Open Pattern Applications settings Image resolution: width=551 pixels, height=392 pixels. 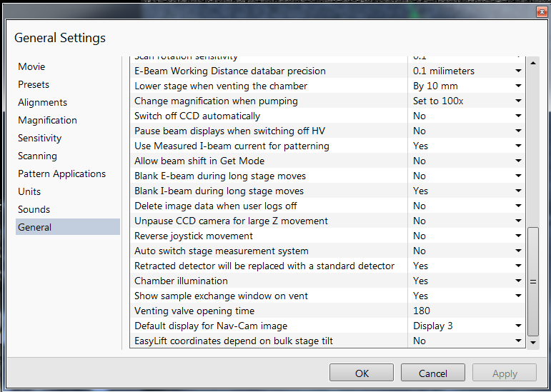point(62,174)
